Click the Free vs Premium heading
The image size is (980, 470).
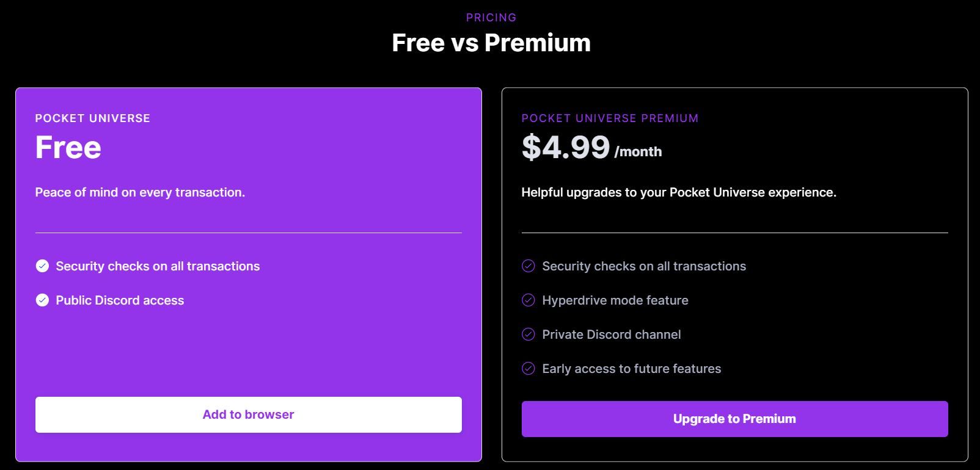[491, 43]
